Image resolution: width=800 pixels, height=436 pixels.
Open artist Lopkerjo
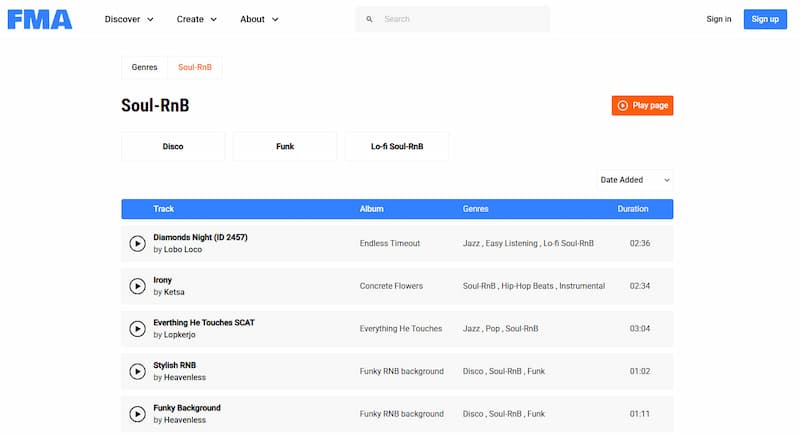(x=180, y=335)
